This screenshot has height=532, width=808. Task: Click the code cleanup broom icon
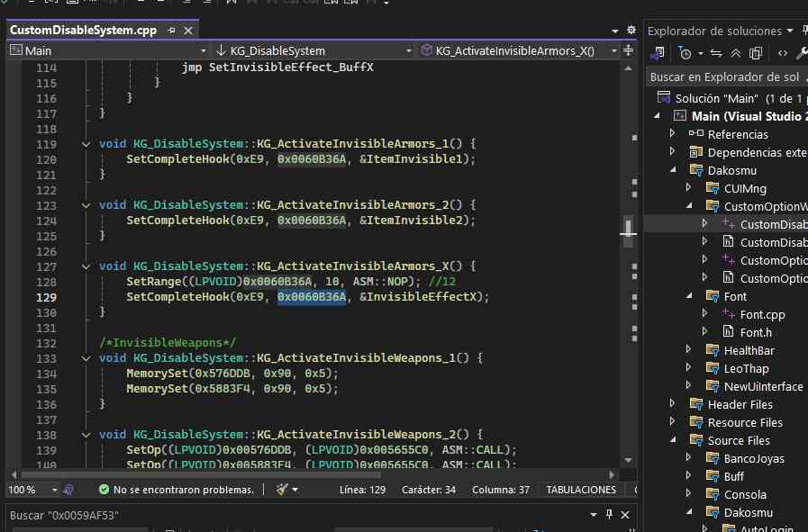pyautogui.click(x=281, y=490)
